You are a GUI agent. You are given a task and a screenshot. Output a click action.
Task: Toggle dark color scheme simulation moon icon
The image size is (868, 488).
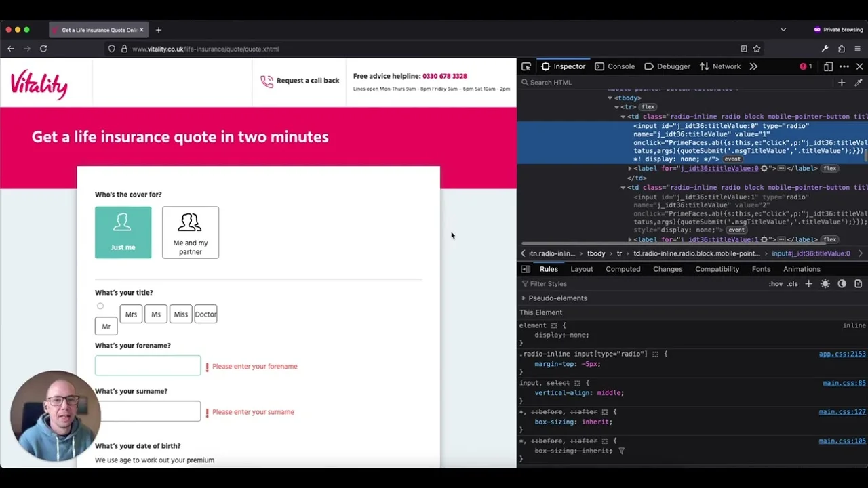[x=842, y=284]
